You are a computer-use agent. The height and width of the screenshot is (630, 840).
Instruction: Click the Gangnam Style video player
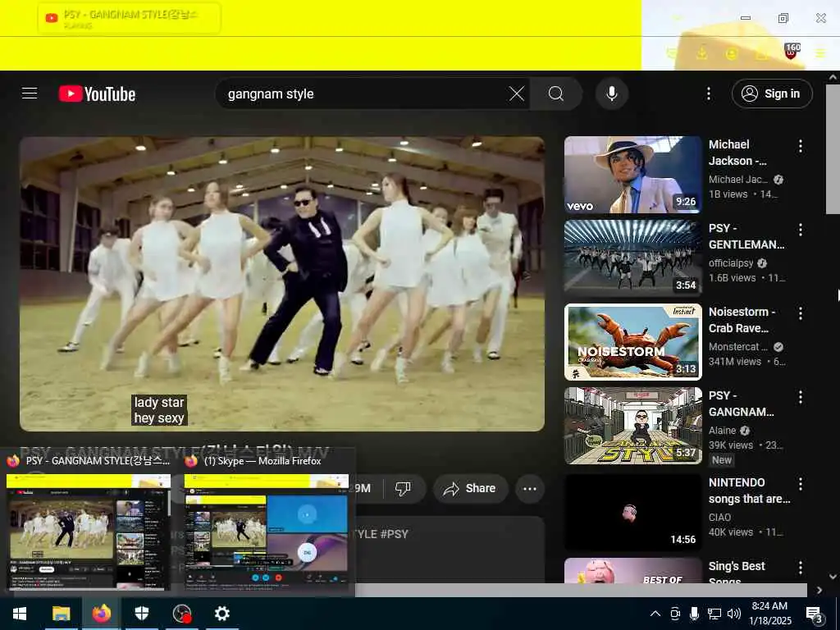pyautogui.click(x=282, y=284)
